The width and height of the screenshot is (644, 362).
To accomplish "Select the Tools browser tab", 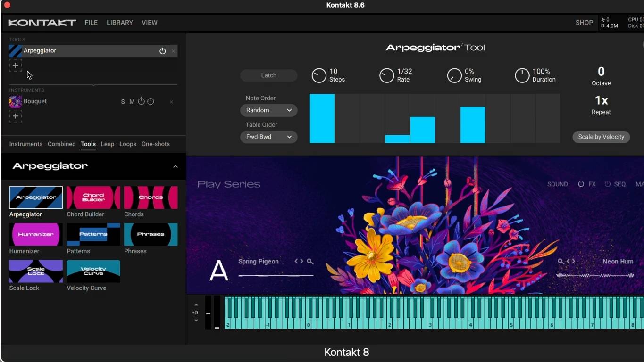I will (x=88, y=144).
